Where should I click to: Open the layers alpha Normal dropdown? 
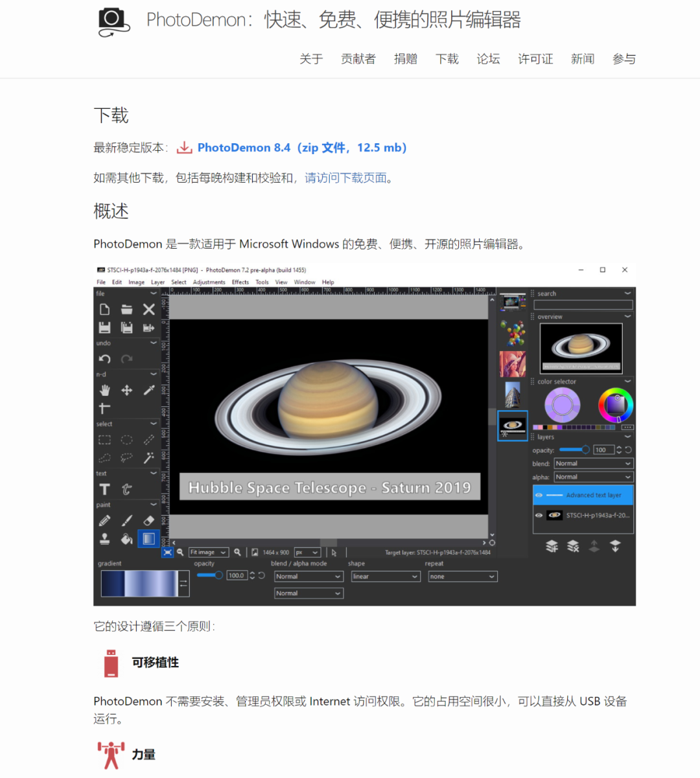(593, 477)
